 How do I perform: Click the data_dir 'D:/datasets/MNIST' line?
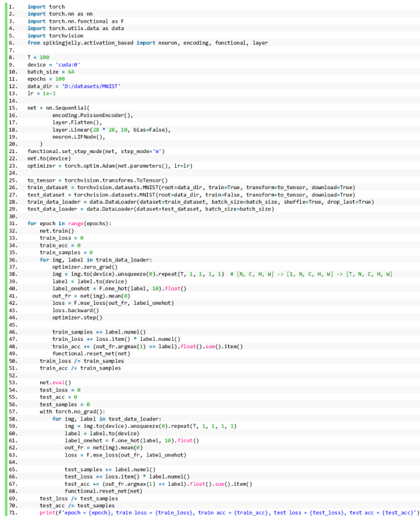click(x=74, y=86)
